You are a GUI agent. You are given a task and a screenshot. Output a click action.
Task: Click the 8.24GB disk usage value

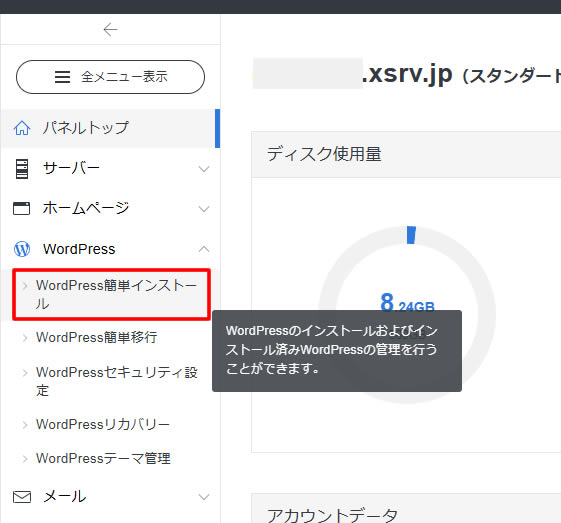tap(408, 303)
